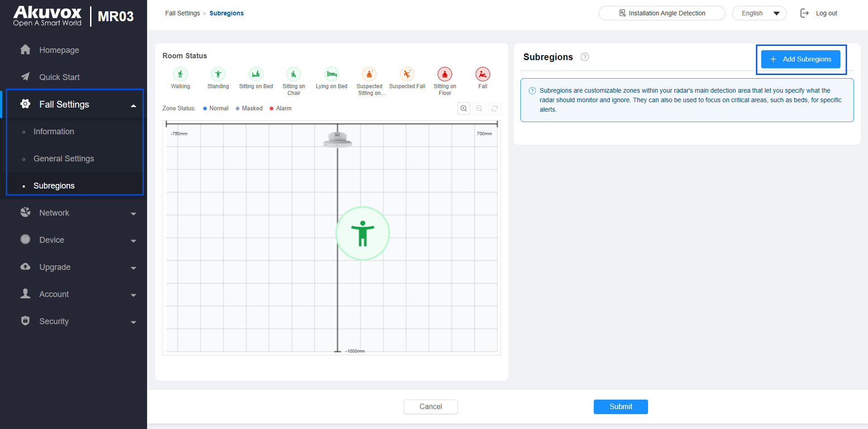Click the radar sensor device in map
The width and height of the screenshot is (868, 429).
point(338,139)
